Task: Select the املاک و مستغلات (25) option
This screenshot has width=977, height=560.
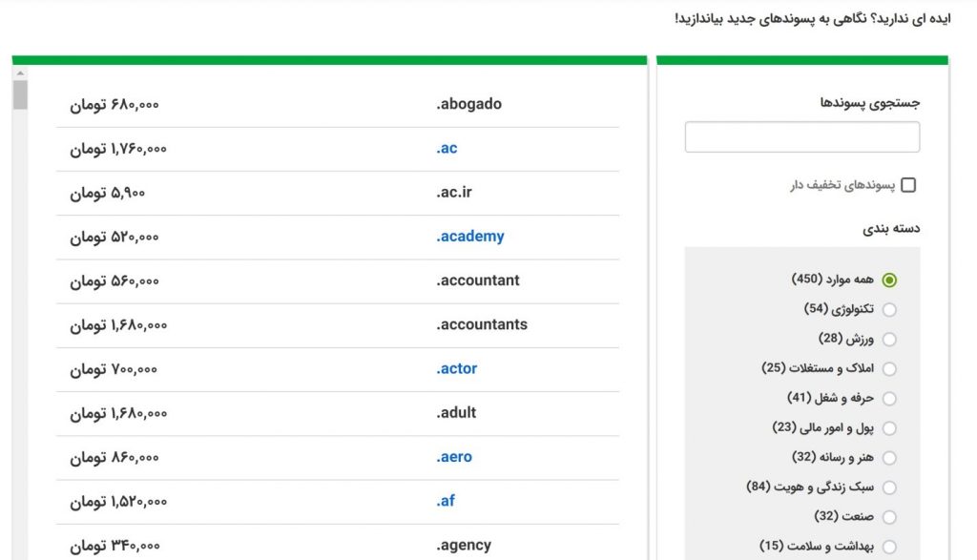Action: point(889,369)
